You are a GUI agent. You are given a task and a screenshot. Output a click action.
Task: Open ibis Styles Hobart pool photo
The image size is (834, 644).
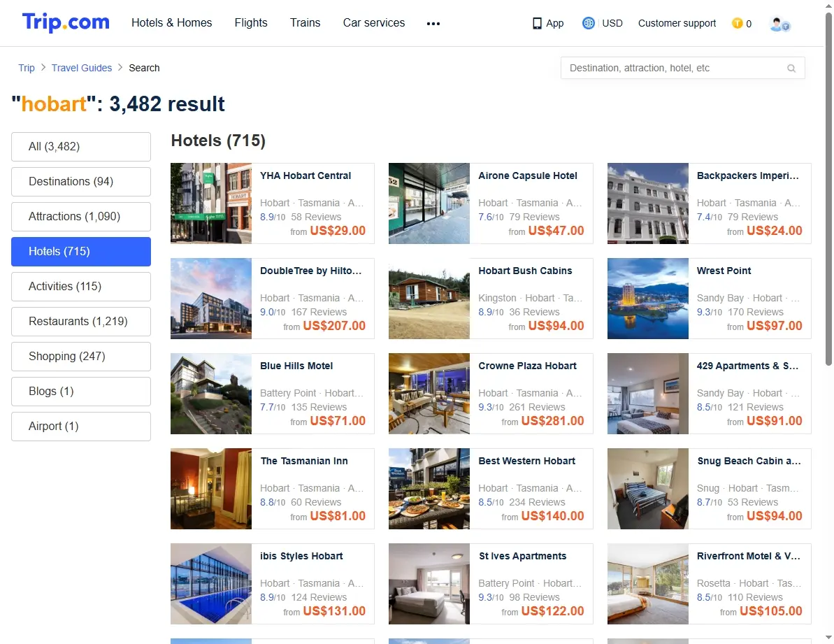[x=211, y=584]
